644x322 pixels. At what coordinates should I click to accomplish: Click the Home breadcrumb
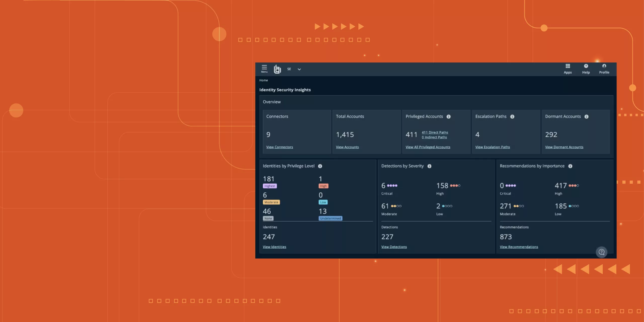(263, 80)
